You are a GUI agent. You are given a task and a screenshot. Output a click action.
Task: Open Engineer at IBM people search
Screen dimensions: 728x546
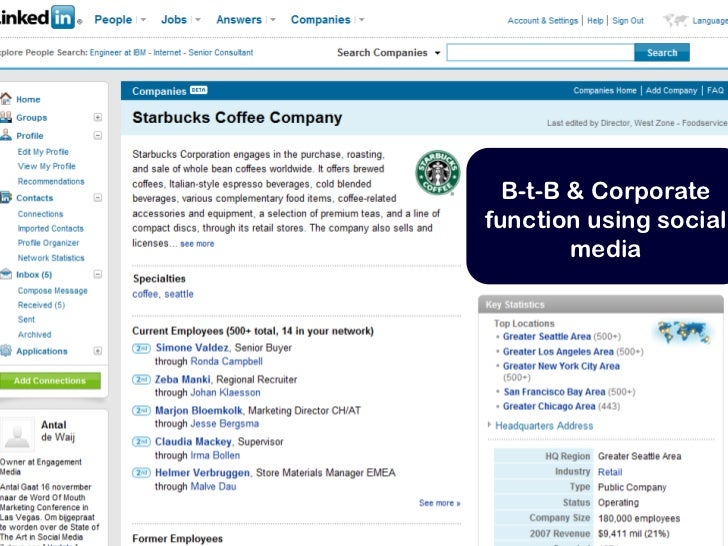[x=117, y=52]
